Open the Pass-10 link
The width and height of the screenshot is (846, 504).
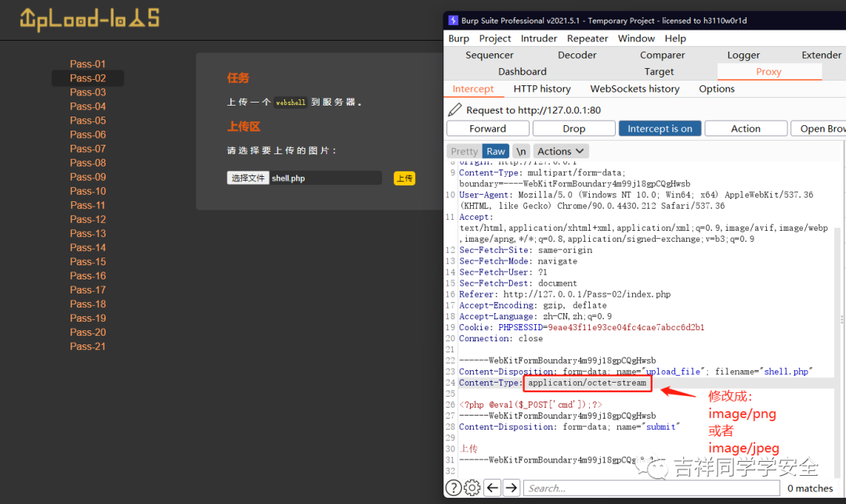[88, 191]
